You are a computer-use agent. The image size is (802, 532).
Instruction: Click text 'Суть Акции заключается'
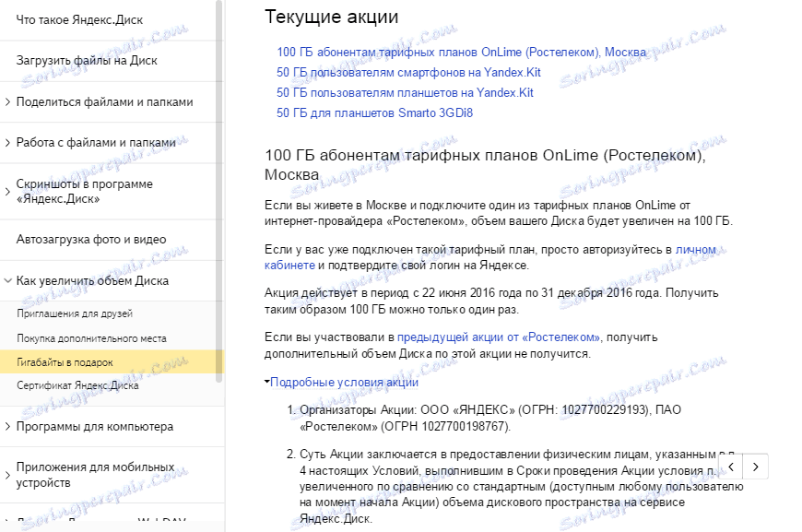(367, 455)
